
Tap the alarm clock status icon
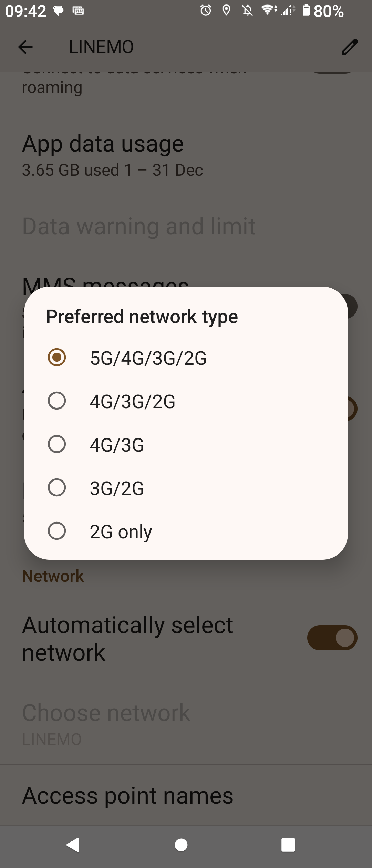pos(206,11)
